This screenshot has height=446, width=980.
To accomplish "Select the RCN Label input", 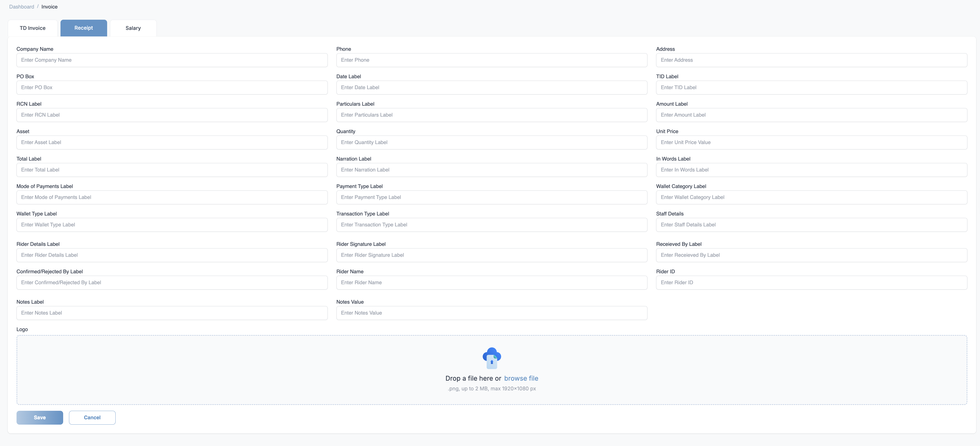I will tap(172, 115).
